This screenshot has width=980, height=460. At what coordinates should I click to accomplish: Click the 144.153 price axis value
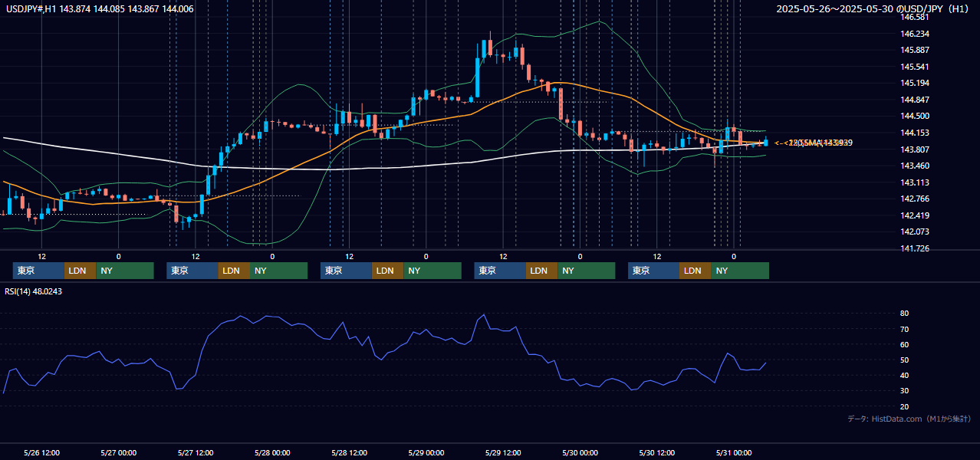point(915,133)
